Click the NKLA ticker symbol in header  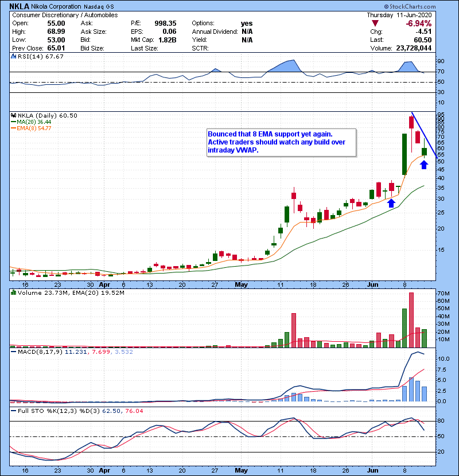point(20,6)
